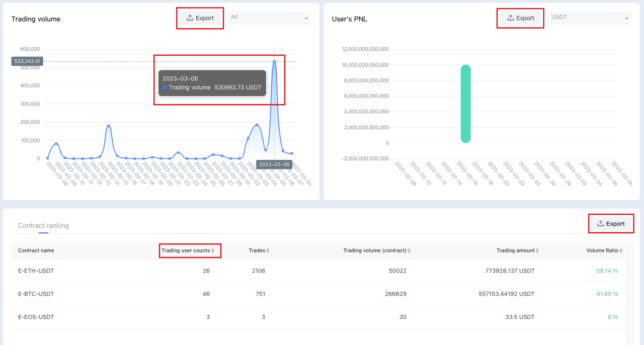Sort table by Trades column
Image resolution: width=644 pixels, height=345 pixels.
tap(259, 250)
